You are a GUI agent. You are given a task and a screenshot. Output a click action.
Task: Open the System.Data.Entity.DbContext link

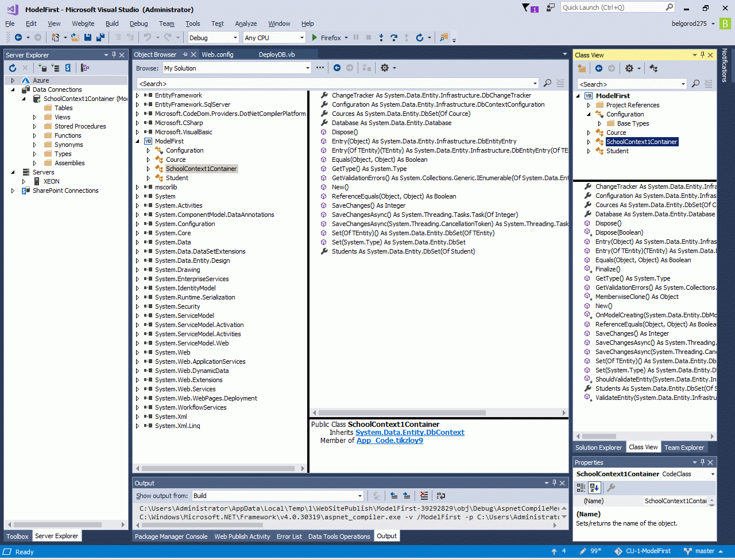pos(410,432)
